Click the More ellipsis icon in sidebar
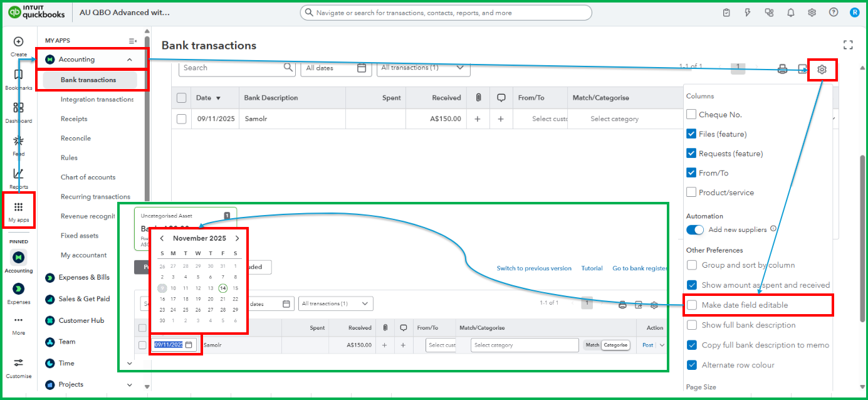Screen dimensions: 868x400 (18, 320)
